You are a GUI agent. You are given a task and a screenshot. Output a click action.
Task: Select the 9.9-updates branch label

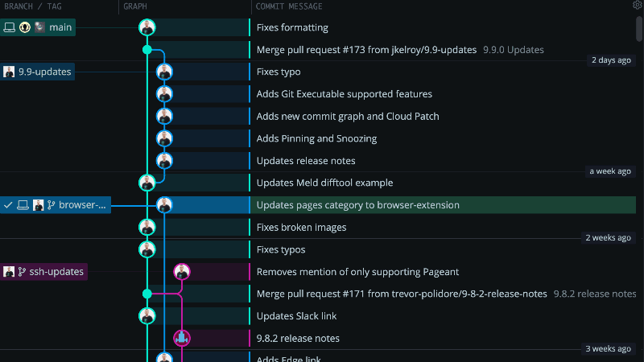37,72
